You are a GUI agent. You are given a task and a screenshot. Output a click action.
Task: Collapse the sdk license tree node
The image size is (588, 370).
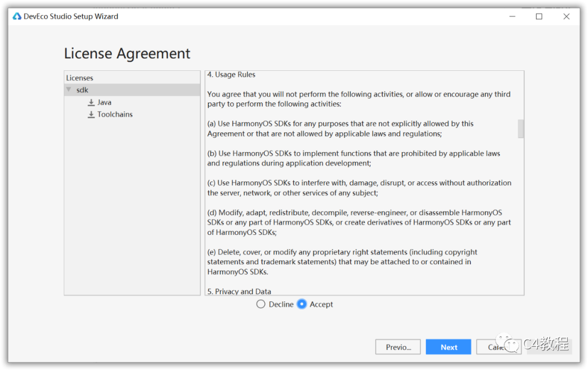[x=69, y=90]
